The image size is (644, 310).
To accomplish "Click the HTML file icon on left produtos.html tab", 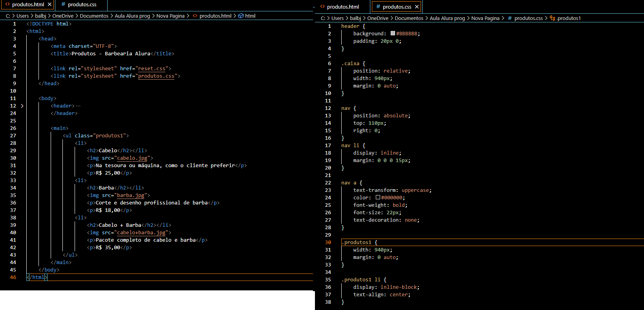I will [x=7, y=4].
